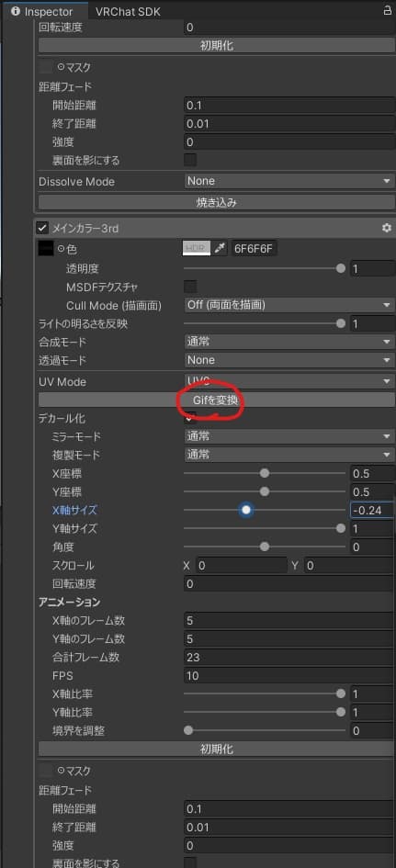396x868 pixels.
Task: Switch to the VRChat SDK tab
Action: [x=129, y=11]
